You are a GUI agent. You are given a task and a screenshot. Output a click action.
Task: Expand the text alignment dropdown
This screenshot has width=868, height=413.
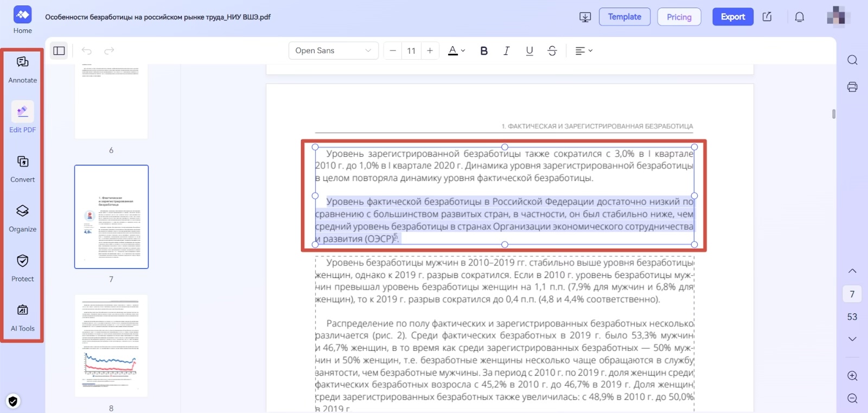tap(584, 51)
